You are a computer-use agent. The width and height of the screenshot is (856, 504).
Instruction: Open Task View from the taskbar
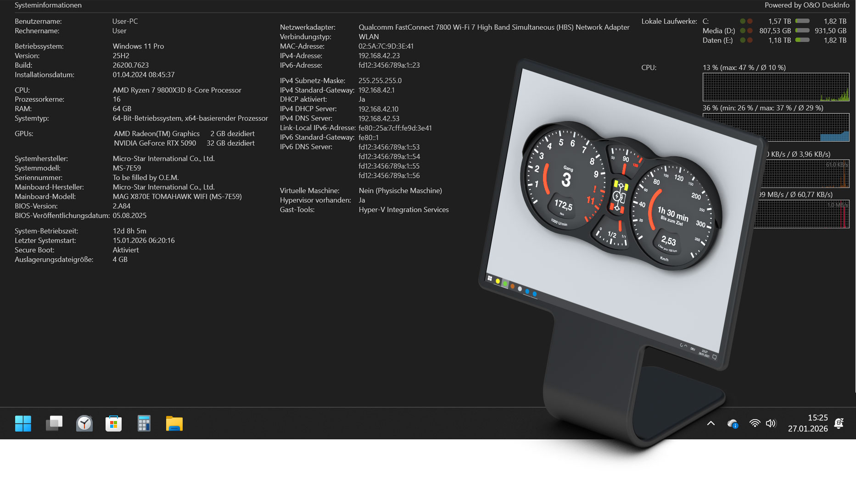(x=54, y=423)
